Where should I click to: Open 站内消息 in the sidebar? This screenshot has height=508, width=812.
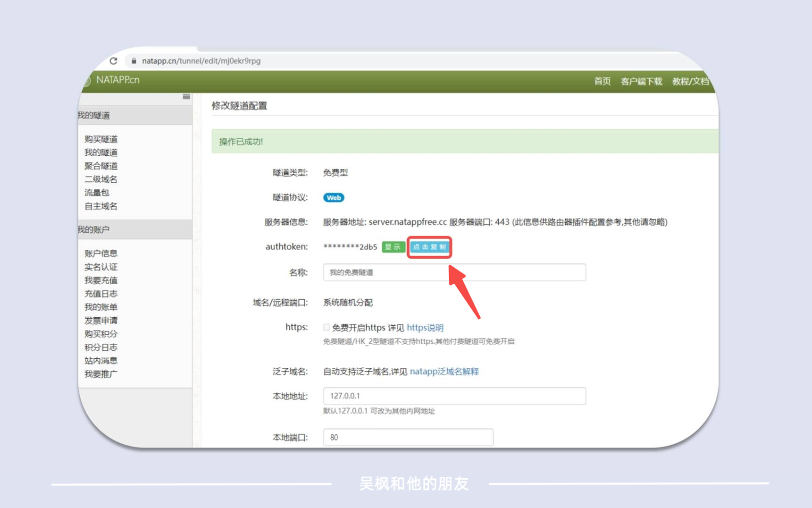(x=101, y=360)
